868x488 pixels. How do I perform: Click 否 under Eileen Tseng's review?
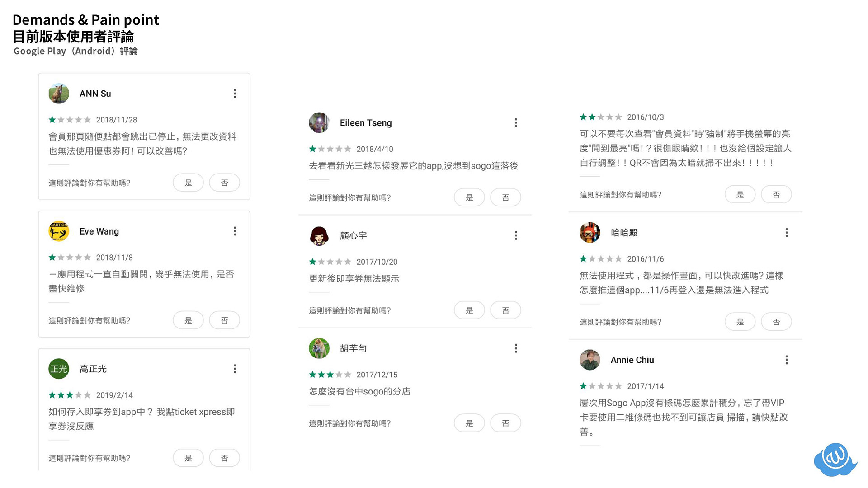pos(506,197)
